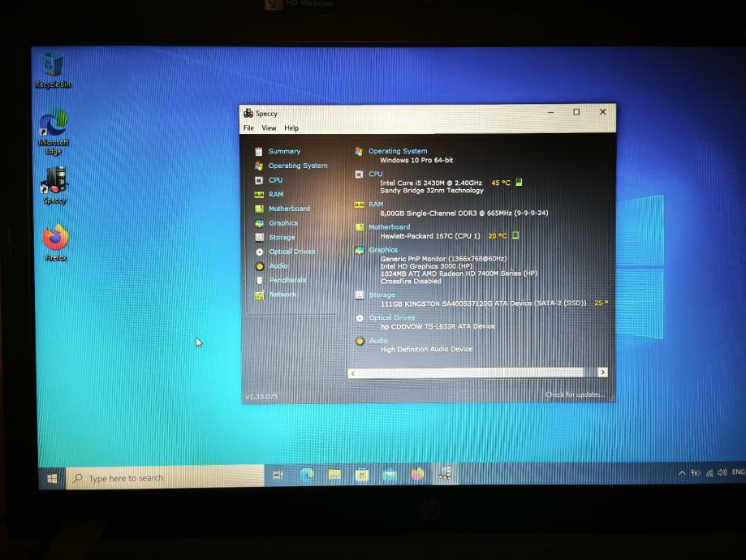Open the View menu

(269, 128)
